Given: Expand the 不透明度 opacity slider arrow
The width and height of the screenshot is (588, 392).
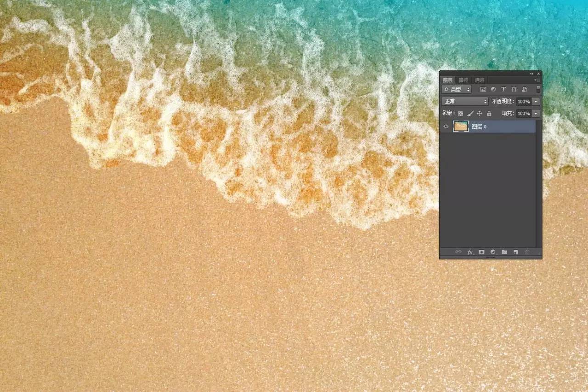Looking at the screenshot, I should pyautogui.click(x=536, y=102).
